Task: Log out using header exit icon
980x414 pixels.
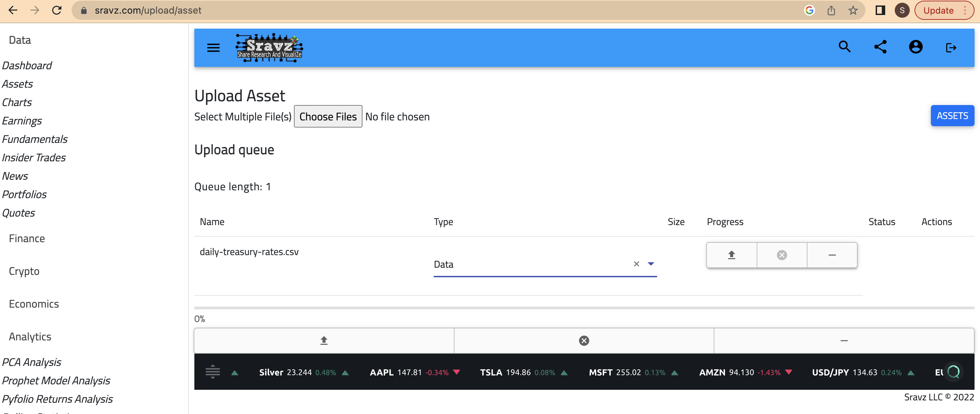Action: [x=951, y=47]
